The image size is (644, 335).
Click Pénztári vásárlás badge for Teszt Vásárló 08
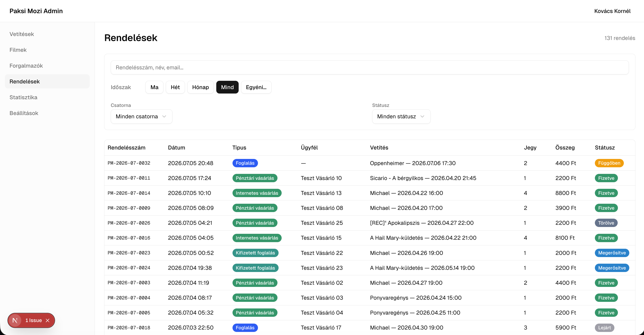click(x=255, y=208)
